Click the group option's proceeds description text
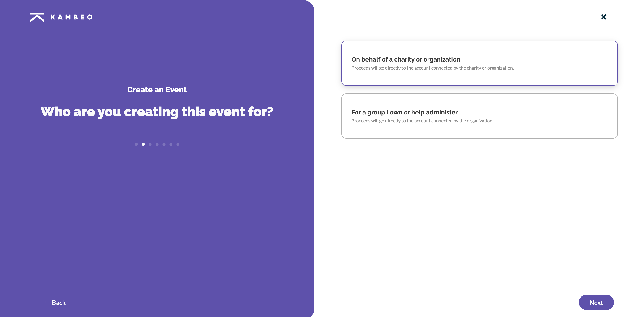 tap(422, 121)
